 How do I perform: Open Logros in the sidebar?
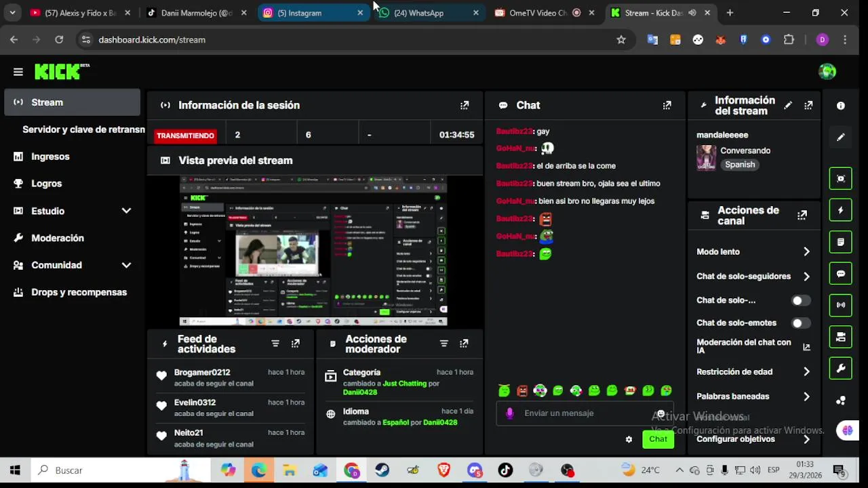click(73, 184)
